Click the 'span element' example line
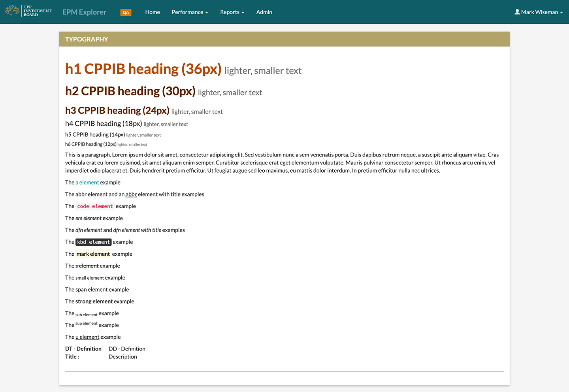 point(97,290)
